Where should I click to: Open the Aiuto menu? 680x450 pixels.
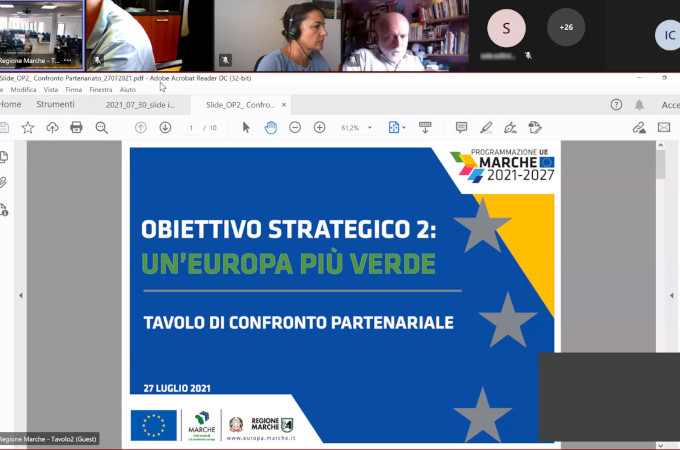pyautogui.click(x=128, y=90)
